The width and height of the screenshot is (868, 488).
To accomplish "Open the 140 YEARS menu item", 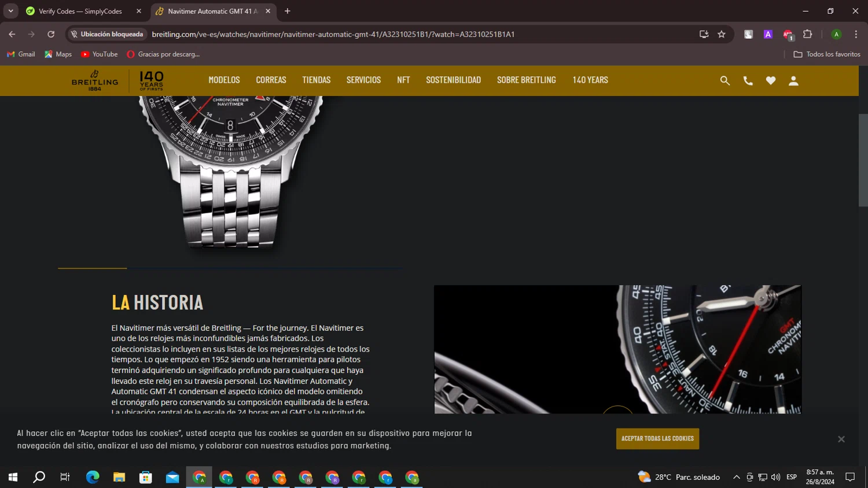I will point(590,80).
